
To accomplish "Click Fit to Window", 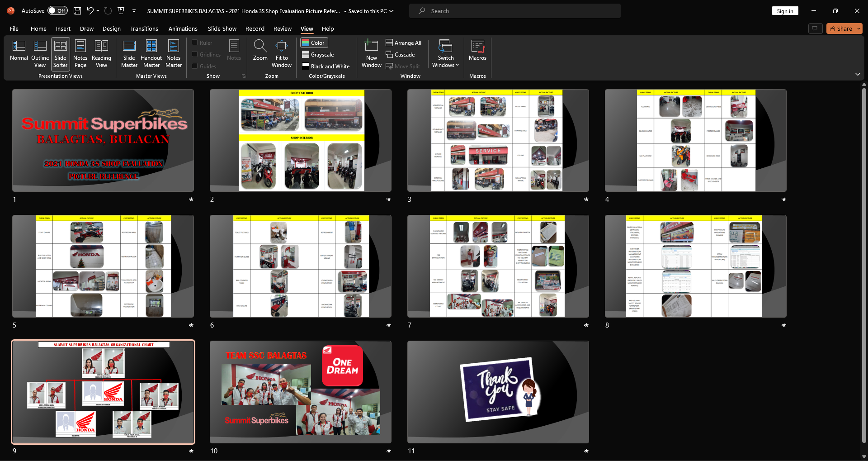I will (282, 53).
